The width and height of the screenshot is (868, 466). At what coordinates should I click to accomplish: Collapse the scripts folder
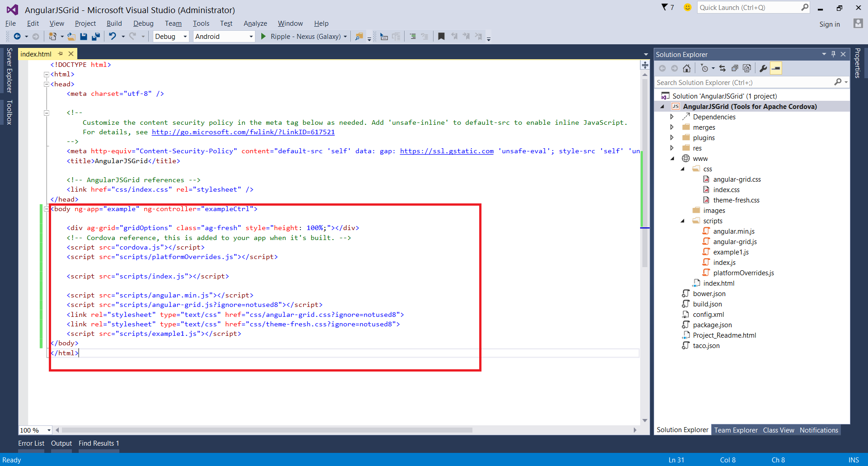pos(683,221)
